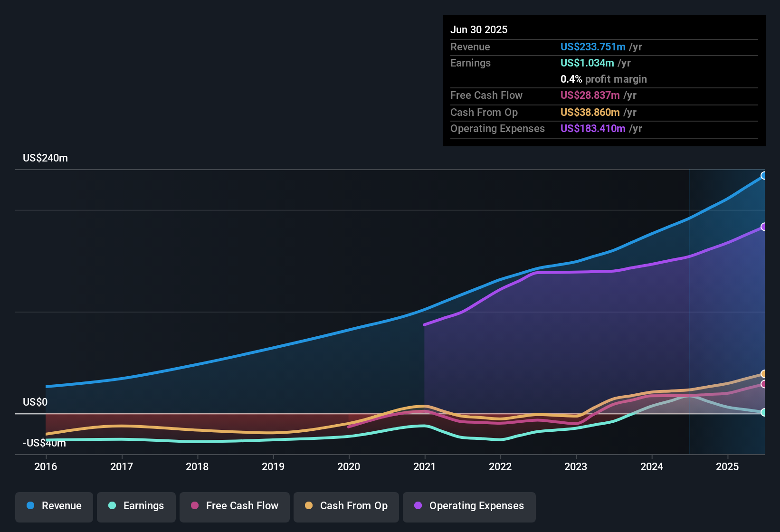This screenshot has height=532, width=780.
Task: Toggle the Operating Expenses series visibility
Action: pyautogui.click(x=469, y=506)
